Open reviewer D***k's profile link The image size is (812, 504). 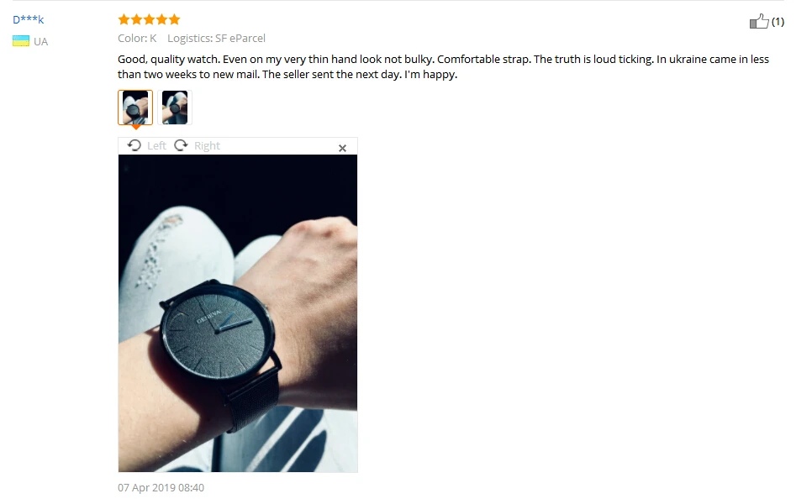(29, 19)
